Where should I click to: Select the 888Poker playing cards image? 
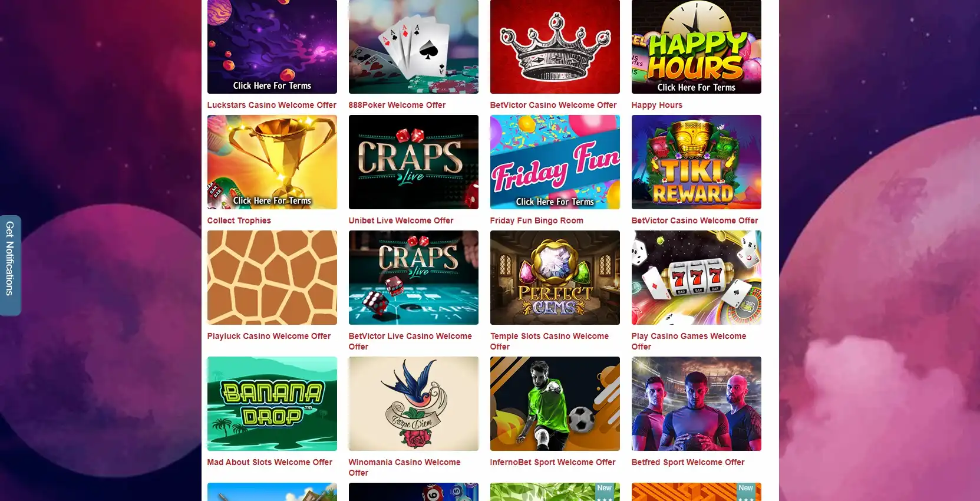click(x=413, y=47)
